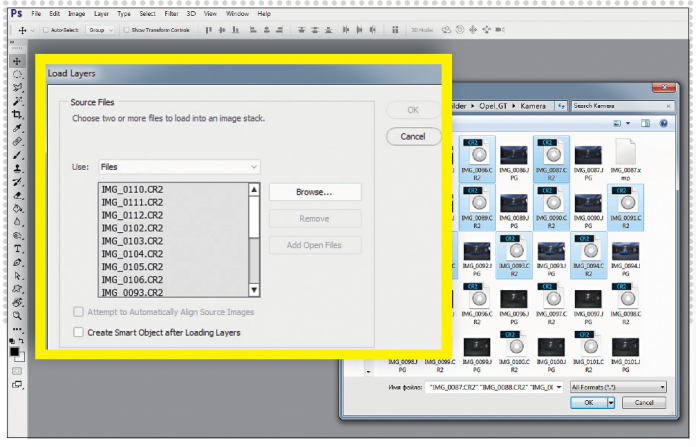The width and height of the screenshot is (696, 447).
Task: Select the Brush tool
Action: pyautogui.click(x=18, y=156)
